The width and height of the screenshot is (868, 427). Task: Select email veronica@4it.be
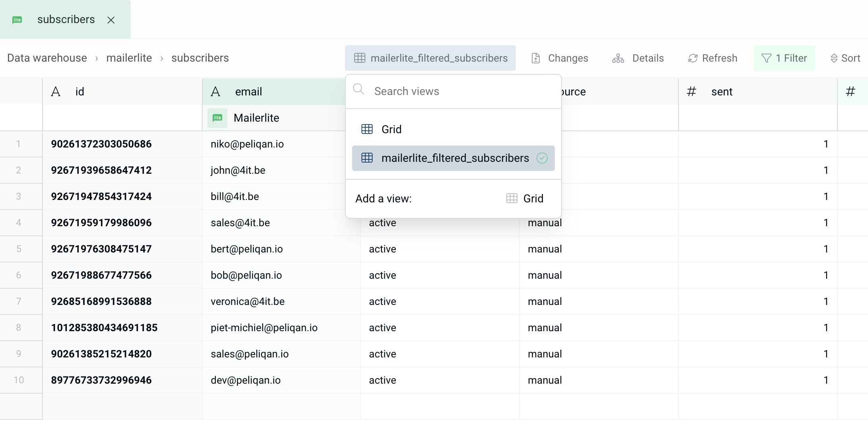tap(281, 301)
